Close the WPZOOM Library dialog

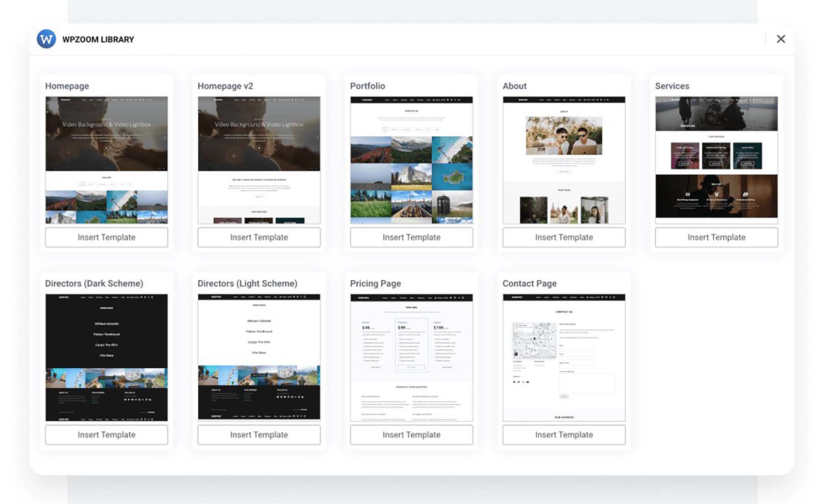pos(781,39)
